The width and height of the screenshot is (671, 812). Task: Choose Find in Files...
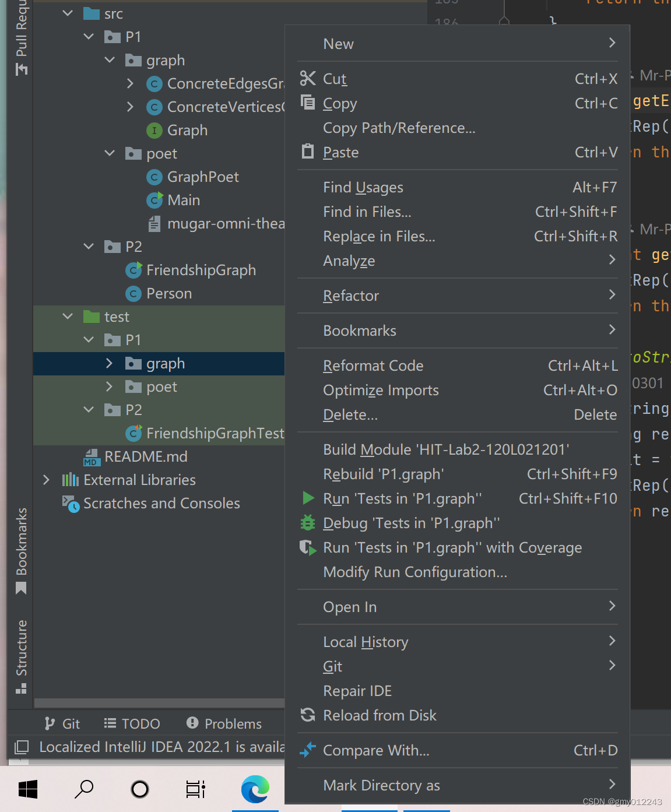pyautogui.click(x=457, y=212)
